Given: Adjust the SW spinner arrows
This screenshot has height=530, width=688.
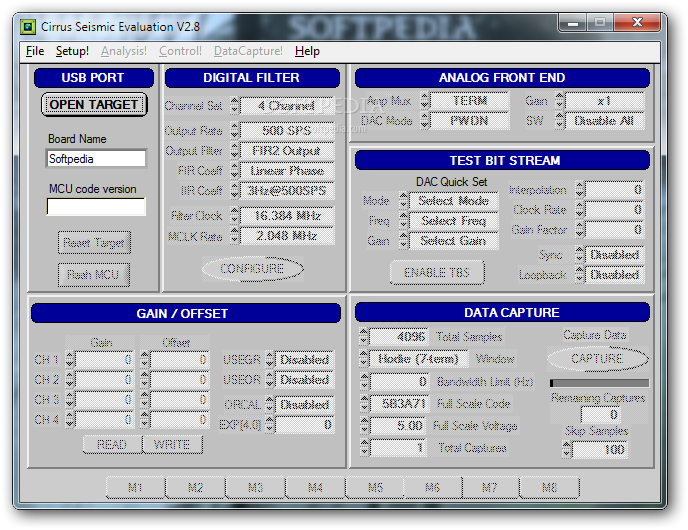Looking at the screenshot, I should (x=559, y=120).
